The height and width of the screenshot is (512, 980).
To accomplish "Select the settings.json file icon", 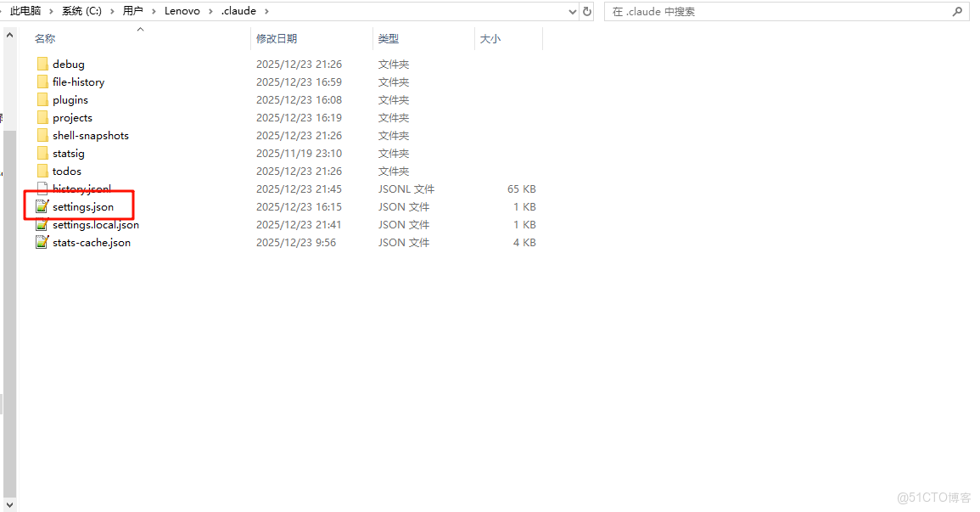I will (x=42, y=206).
